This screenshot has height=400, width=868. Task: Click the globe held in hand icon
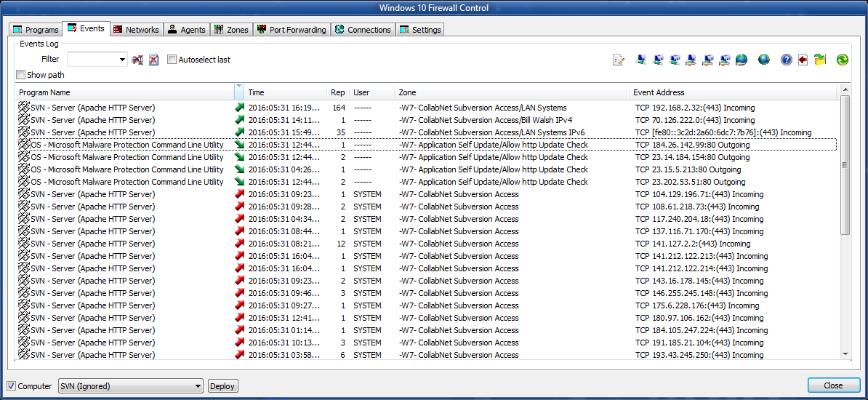click(742, 60)
